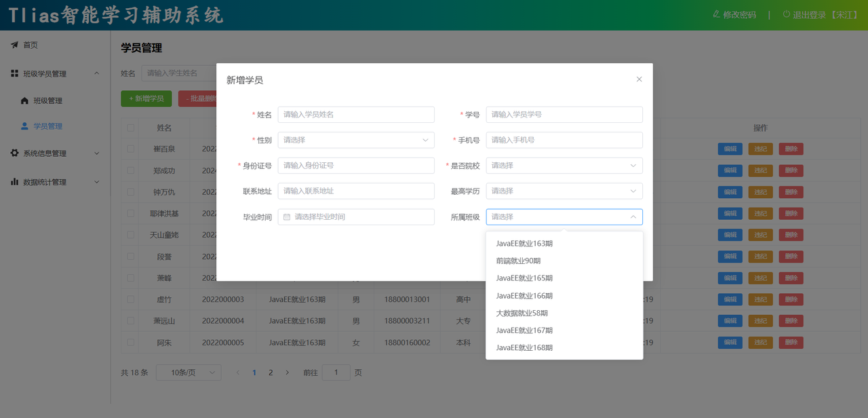Screen dimensions: 868x418
Task: Click the home icon beside 首页
Action: tap(14, 45)
